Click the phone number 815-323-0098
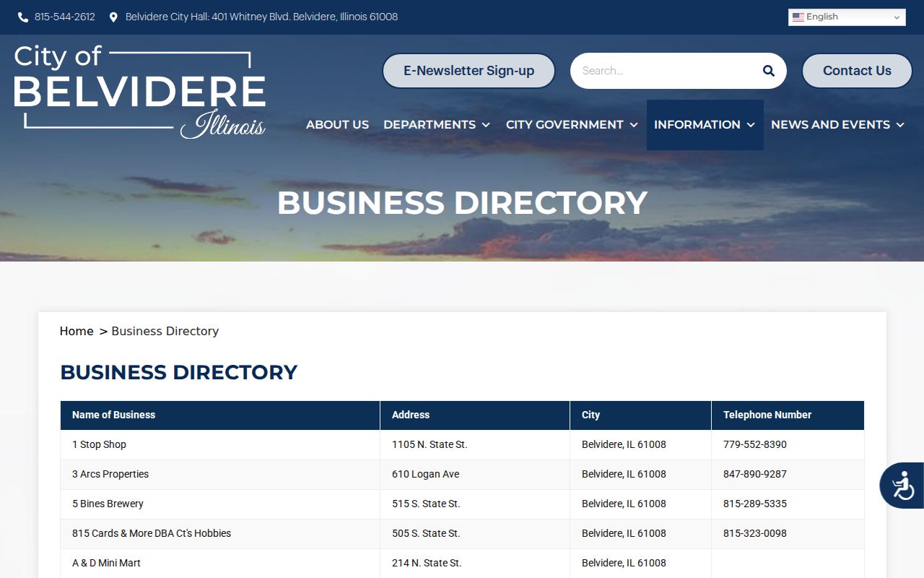This screenshot has width=924, height=578. pos(755,533)
